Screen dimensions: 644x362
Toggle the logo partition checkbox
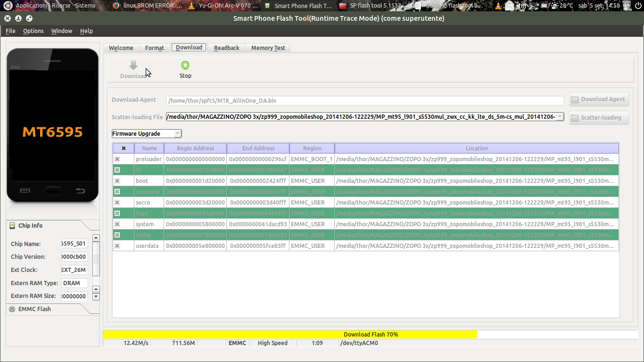coord(117,214)
